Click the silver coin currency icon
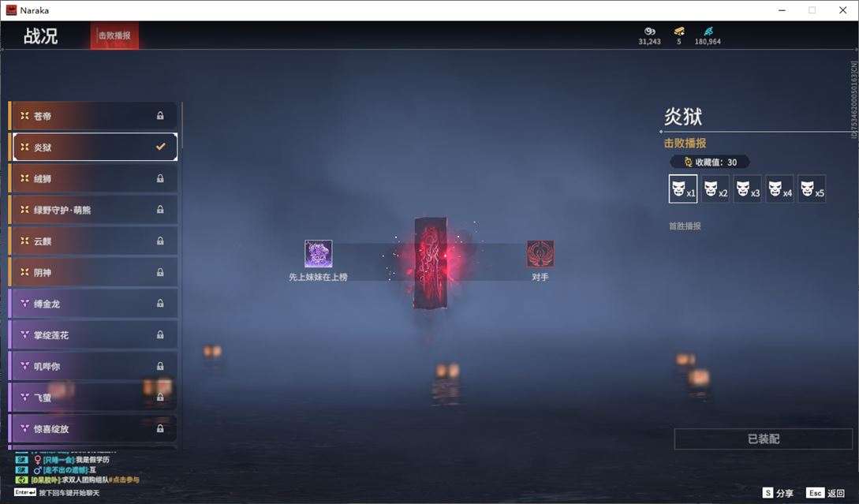 (650, 32)
